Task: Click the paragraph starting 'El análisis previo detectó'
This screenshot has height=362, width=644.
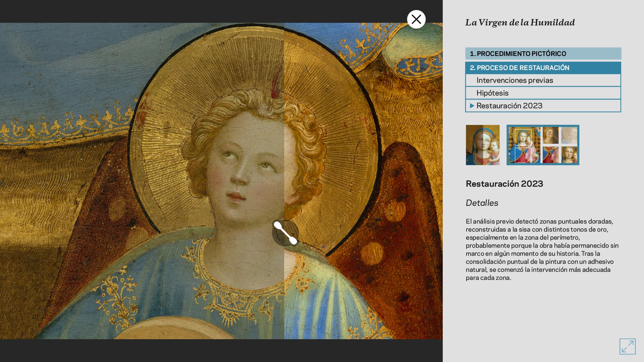Action: click(542, 249)
